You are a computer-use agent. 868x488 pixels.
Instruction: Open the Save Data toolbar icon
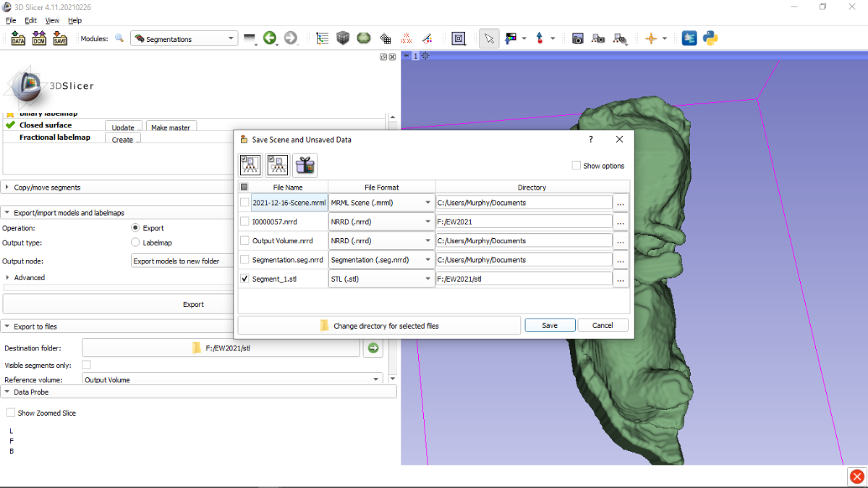pyautogui.click(x=59, y=38)
